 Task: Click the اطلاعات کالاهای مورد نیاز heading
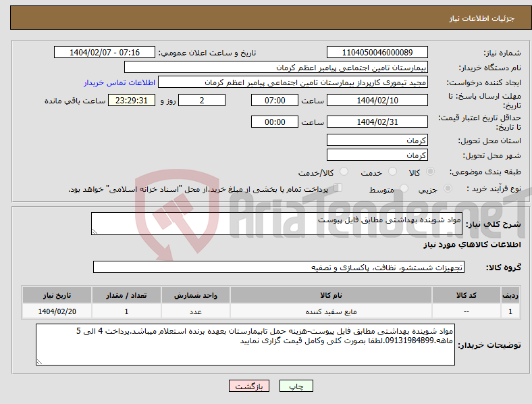[x=472, y=245]
